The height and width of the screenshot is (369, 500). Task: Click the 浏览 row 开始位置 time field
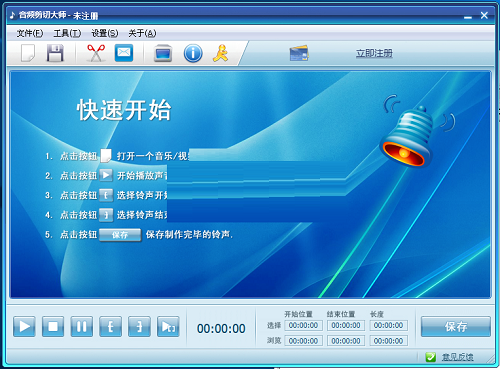pyautogui.click(x=303, y=341)
